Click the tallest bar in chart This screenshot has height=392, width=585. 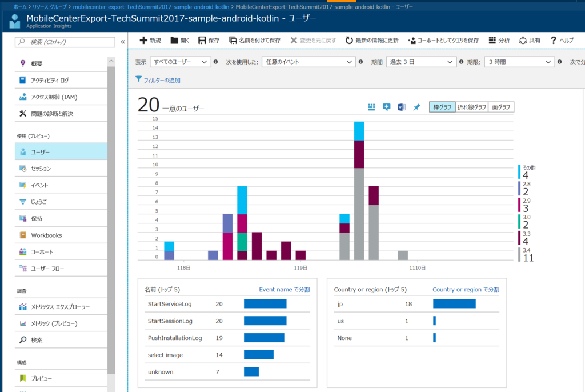[359, 191]
